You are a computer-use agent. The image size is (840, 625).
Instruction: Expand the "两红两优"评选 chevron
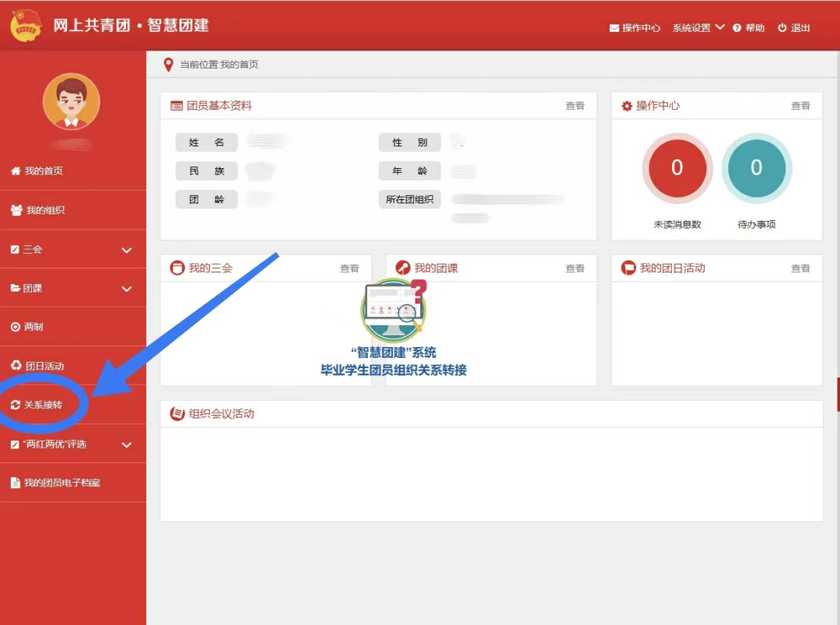(127, 445)
